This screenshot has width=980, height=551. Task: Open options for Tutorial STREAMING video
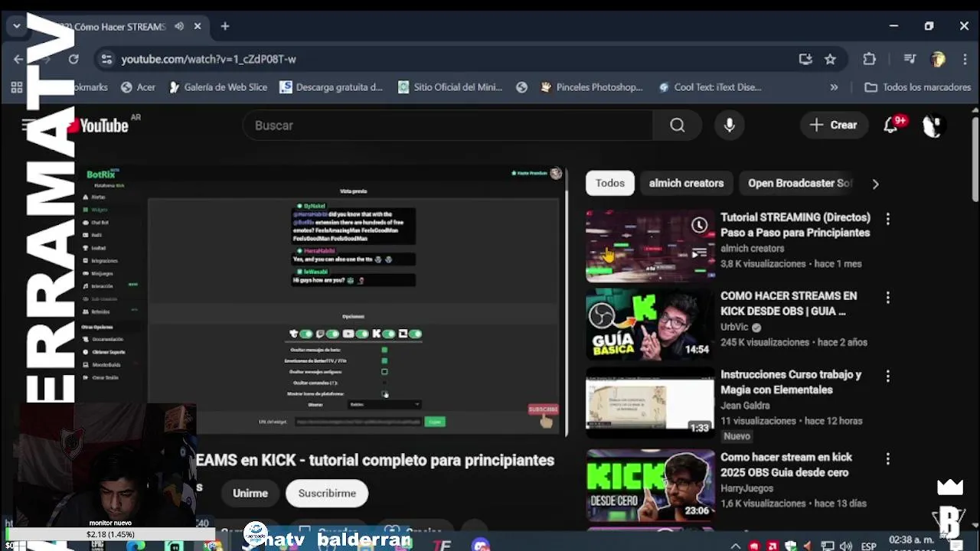pyautogui.click(x=887, y=219)
